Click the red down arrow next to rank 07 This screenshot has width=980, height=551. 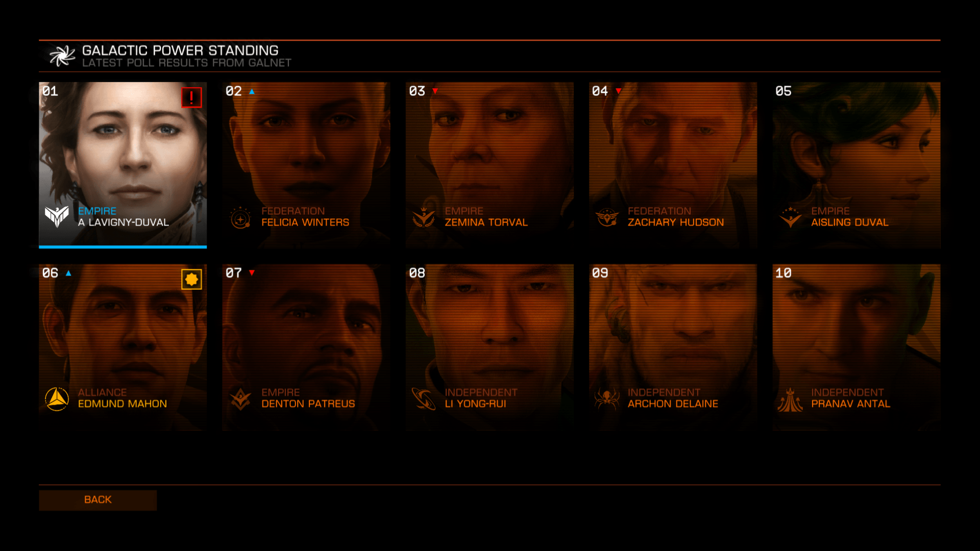252,273
